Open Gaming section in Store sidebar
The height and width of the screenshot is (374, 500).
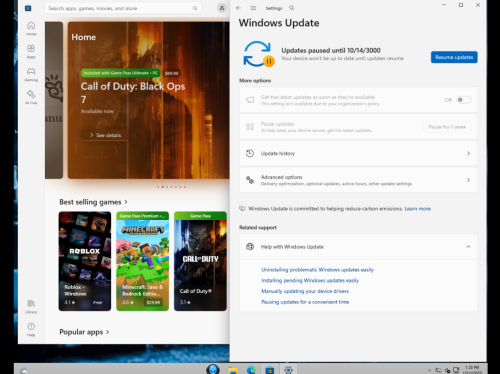31,75
